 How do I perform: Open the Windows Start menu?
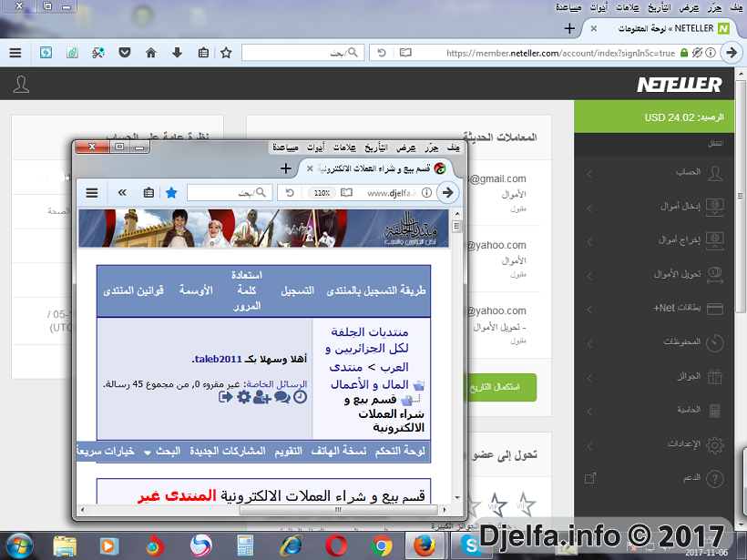pyautogui.click(x=19, y=545)
